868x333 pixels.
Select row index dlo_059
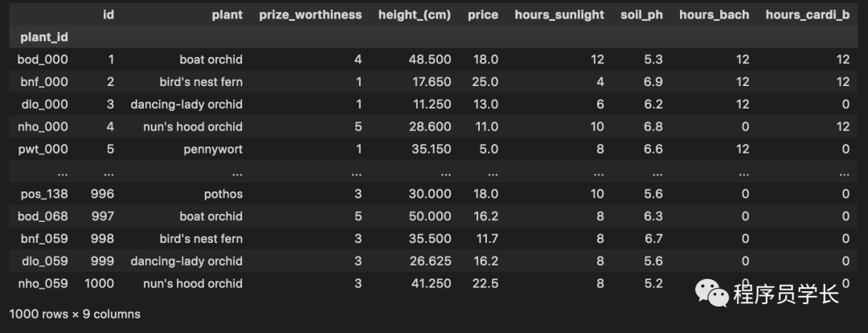click(43, 261)
